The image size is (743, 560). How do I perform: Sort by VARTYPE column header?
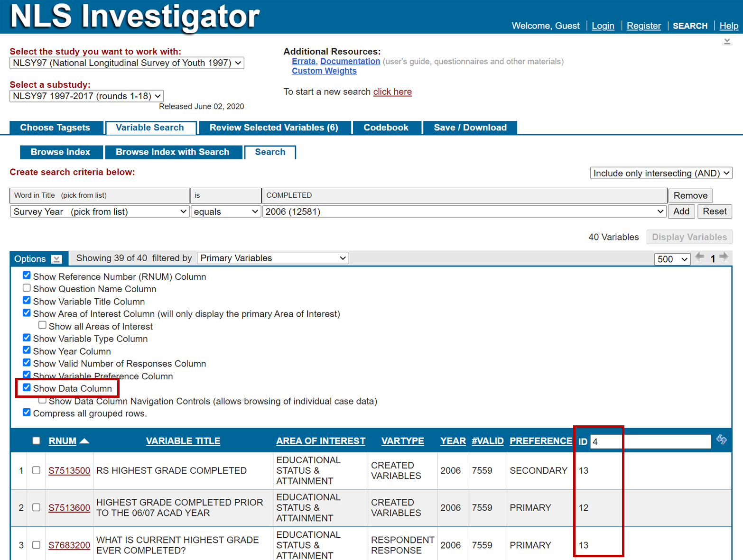tap(403, 441)
